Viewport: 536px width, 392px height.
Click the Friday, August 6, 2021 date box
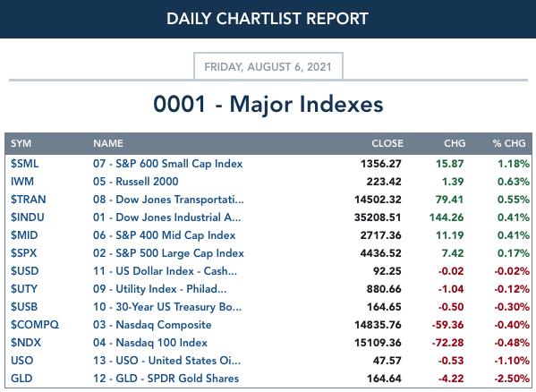[268, 66]
